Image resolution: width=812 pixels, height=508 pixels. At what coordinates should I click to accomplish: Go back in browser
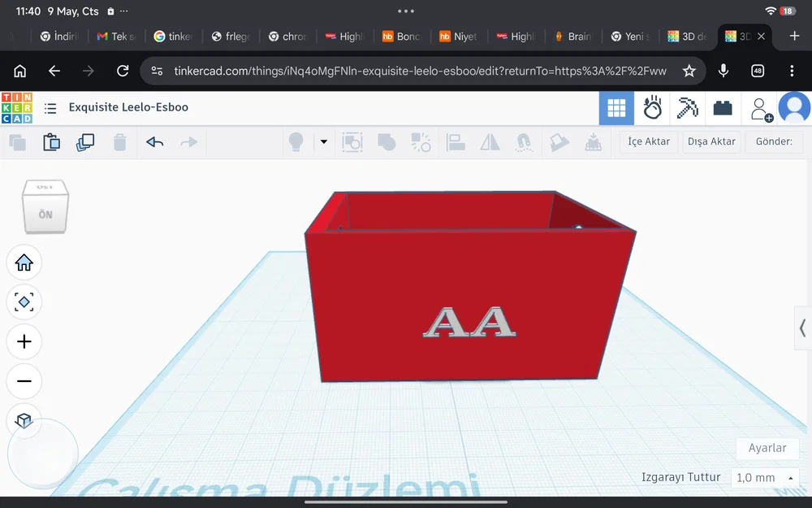54,71
